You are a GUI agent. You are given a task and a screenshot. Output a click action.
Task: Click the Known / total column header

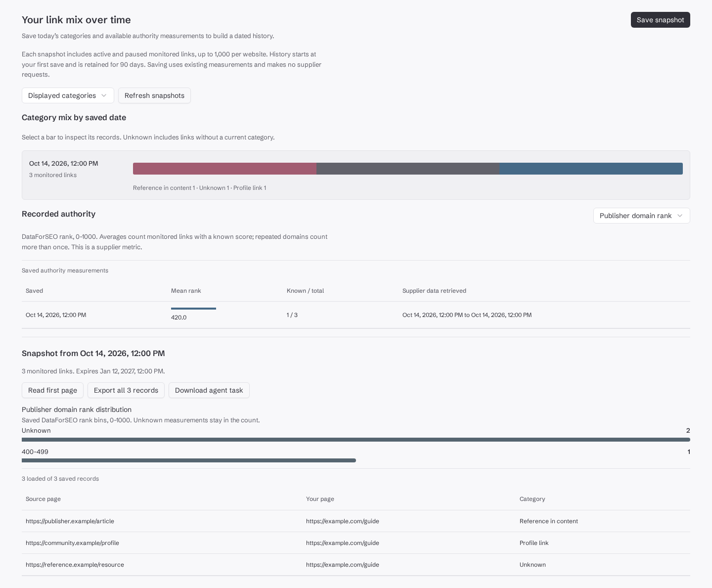[x=305, y=291]
